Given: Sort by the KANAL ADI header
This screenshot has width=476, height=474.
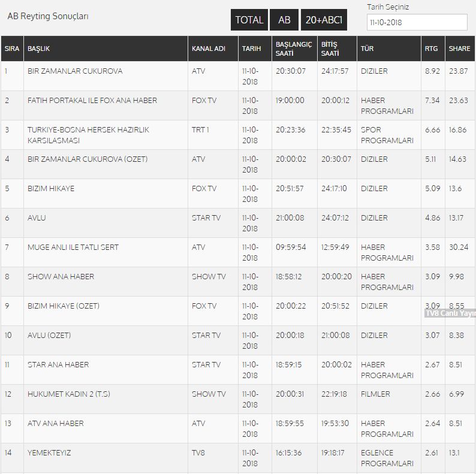Looking at the screenshot, I should [x=208, y=49].
